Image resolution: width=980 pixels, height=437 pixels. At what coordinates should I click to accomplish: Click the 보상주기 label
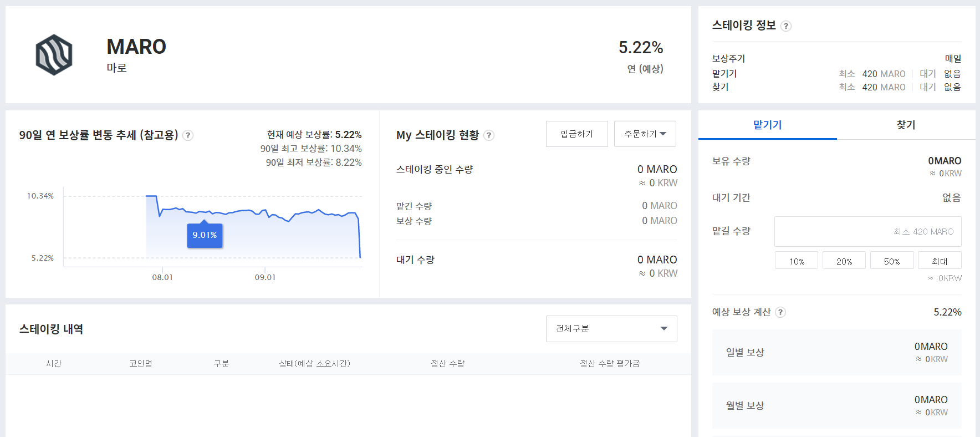pos(728,59)
